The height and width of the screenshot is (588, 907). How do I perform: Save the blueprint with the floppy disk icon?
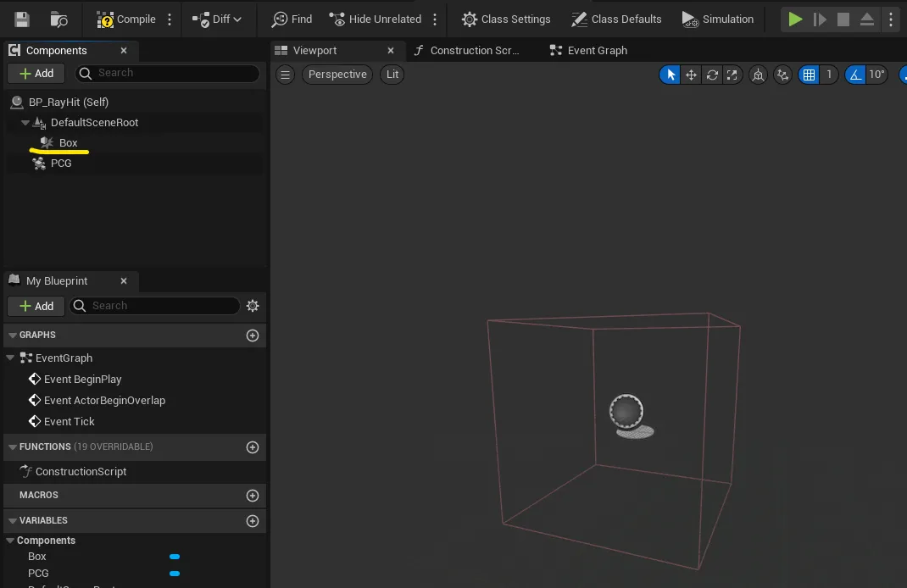(x=22, y=19)
